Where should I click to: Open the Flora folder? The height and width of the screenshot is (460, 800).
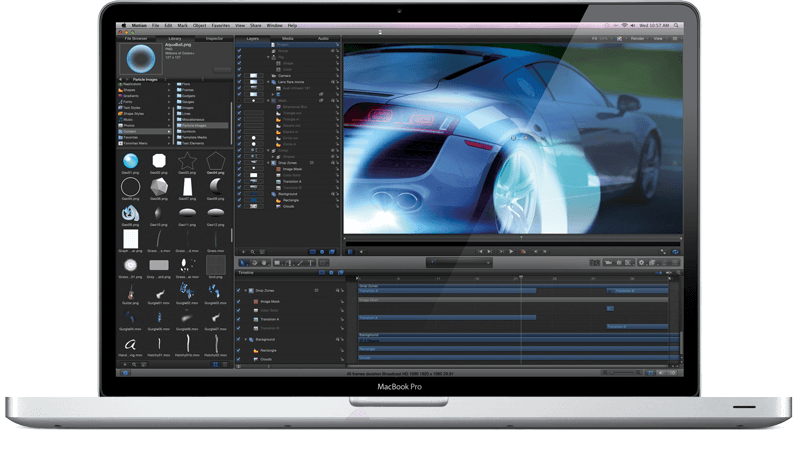[x=184, y=84]
